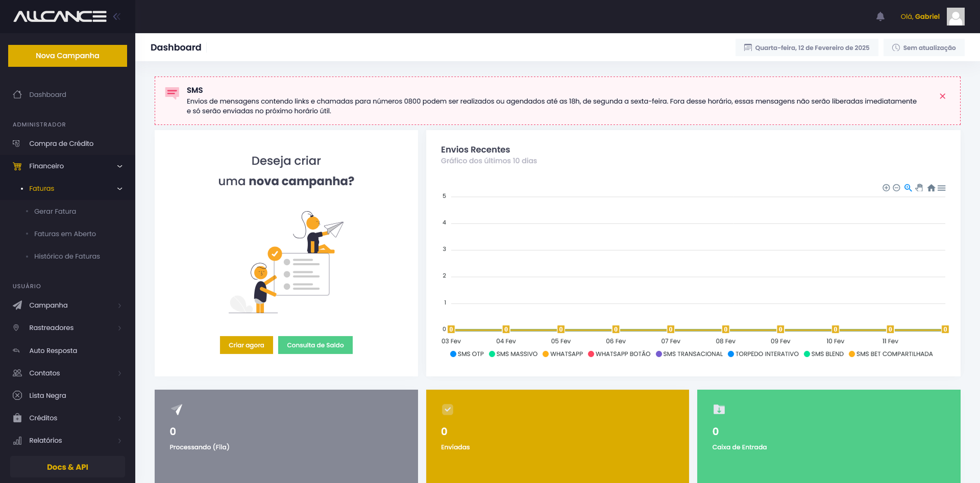
Task: Open Caixa de Entrada green card
Action: point(829,437)
